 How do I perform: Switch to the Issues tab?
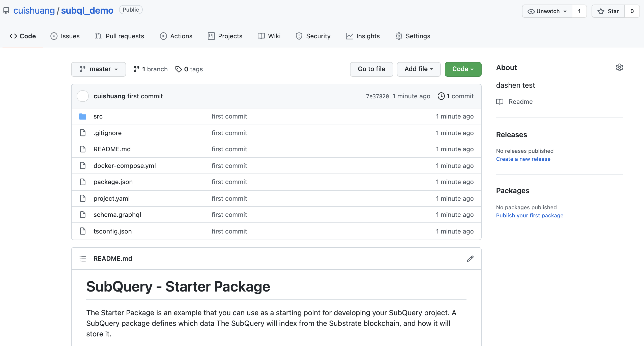[65, 36]
